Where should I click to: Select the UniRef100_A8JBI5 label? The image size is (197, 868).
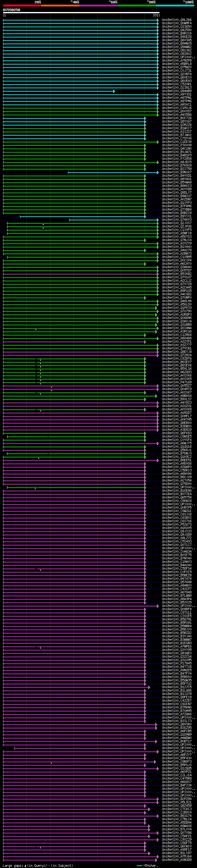tap(177, 162)
